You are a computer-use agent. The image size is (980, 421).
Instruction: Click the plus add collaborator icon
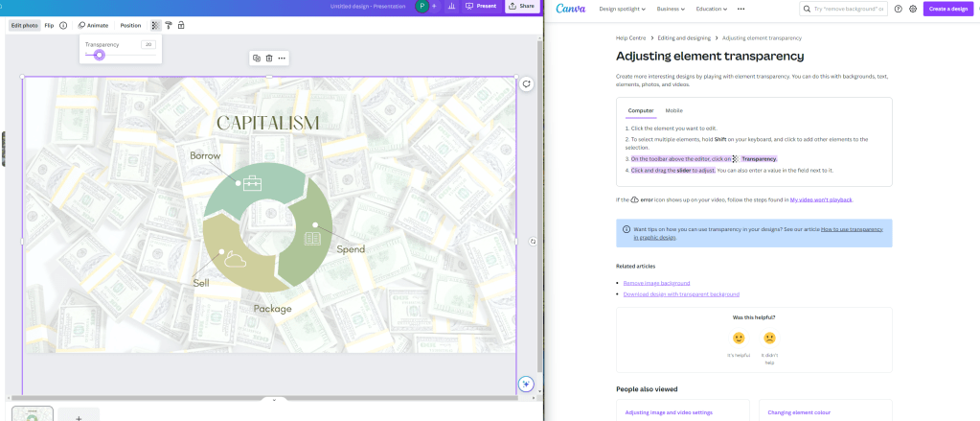pyautogui.click(x=434, y=7)
